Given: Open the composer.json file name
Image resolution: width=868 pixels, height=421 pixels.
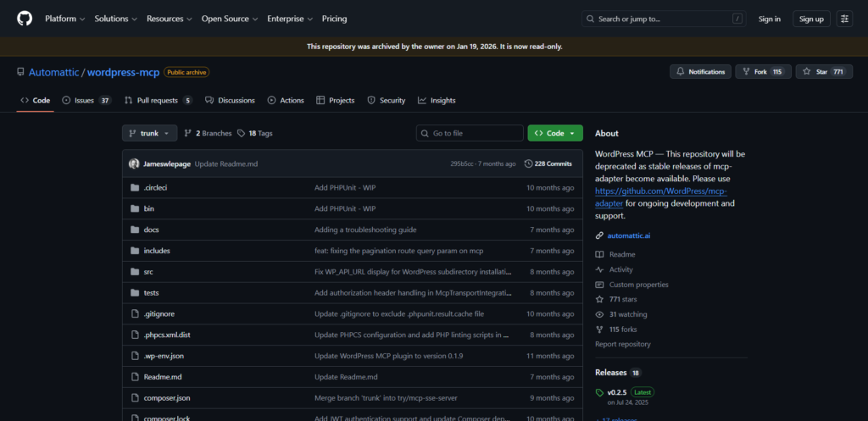Looking at the screenshot, I should (x=167, y=398).
